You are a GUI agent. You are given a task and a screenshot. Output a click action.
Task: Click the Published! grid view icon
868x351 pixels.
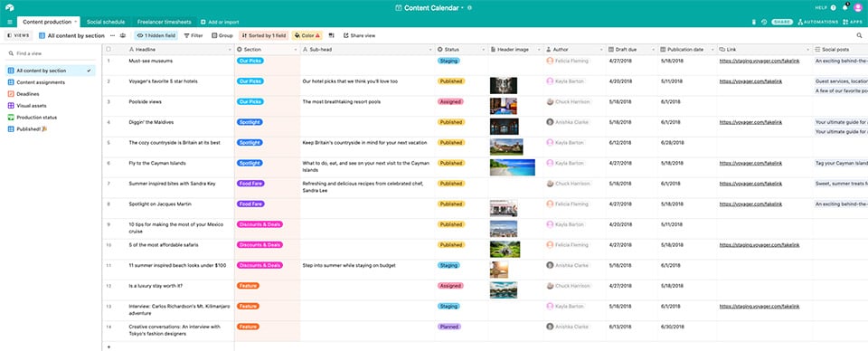pyautogui.click(x=11, y=129)
